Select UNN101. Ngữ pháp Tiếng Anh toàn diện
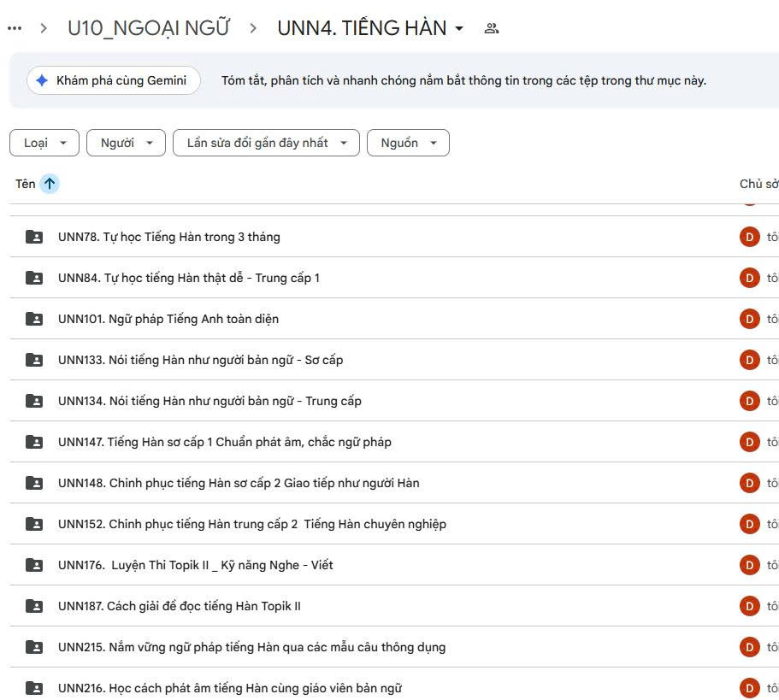The image size is (779, 700). point(168,319)
